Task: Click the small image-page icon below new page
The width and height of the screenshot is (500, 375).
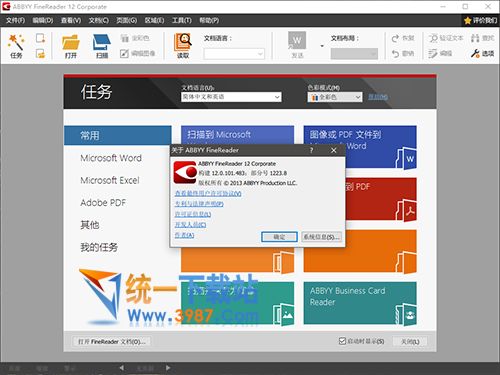Action: [40, 53]
